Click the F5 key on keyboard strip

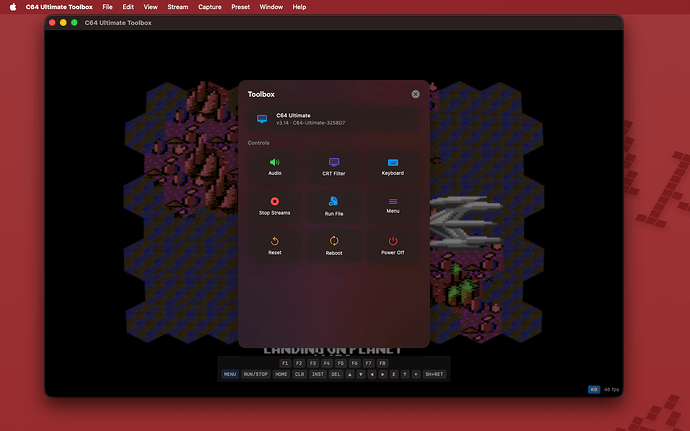pos(341,363)
